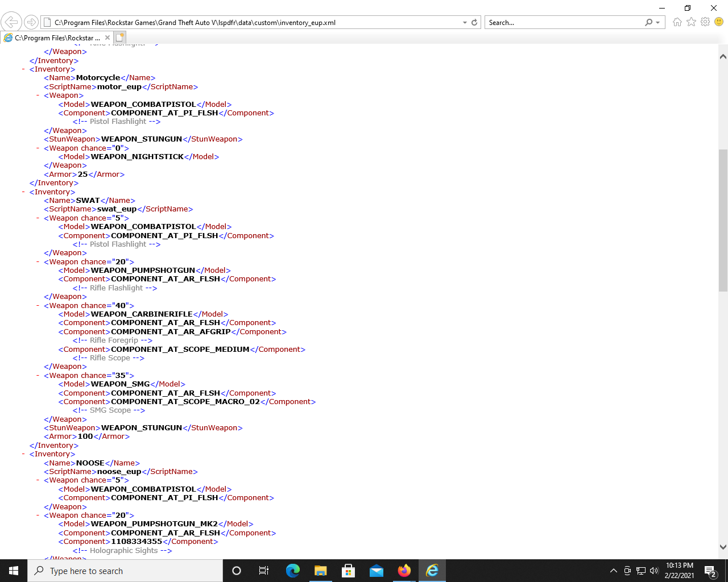Open File Explorer from the taskbar

(321, 571)
